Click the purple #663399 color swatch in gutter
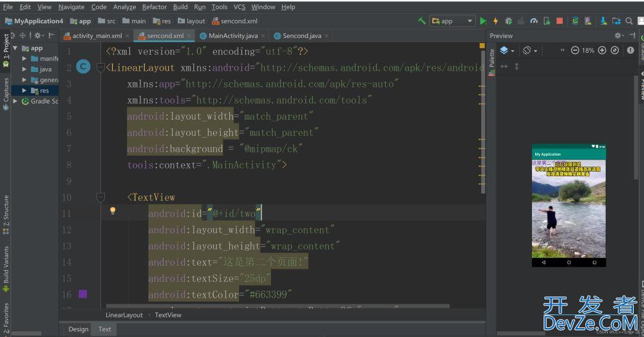 (82, 293)
